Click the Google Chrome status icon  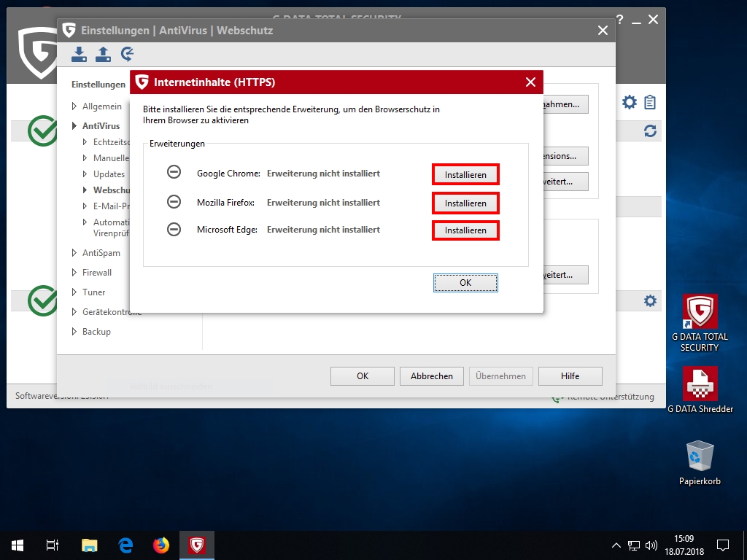click(174, 171)
